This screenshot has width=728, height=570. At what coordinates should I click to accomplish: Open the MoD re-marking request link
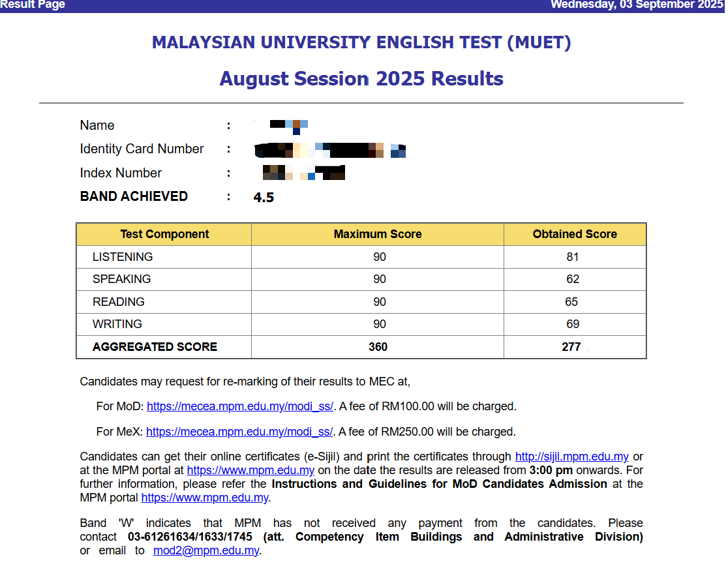(239, 406)
